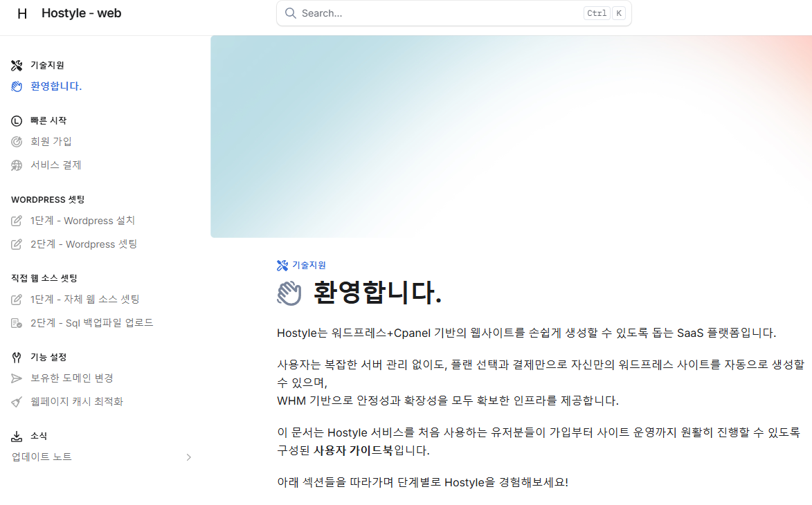
Task: Click the WORDPRESS 셋팅 section heading
Action: pos(48,200)
